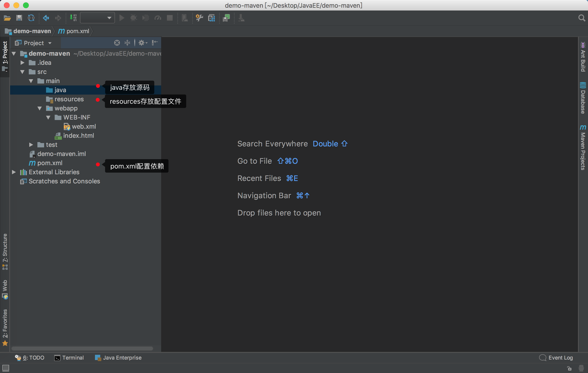
Task: Toggle the 1: Project tool window tab
Action: (5, 56)
